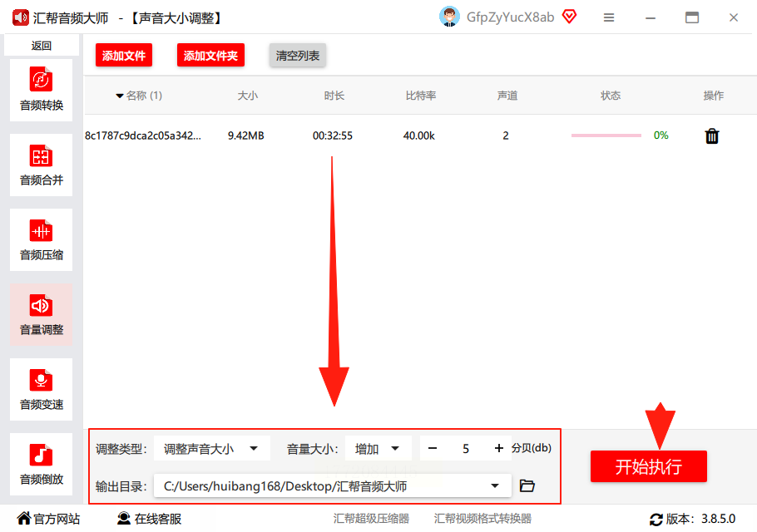Click the 清空列表 button
757x532 pixels.
coord(298,56)
